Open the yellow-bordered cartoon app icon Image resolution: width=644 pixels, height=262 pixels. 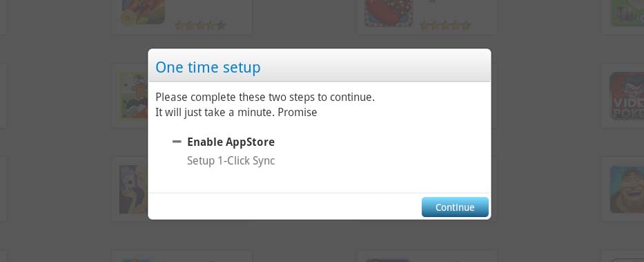click(x=133, y=96)
